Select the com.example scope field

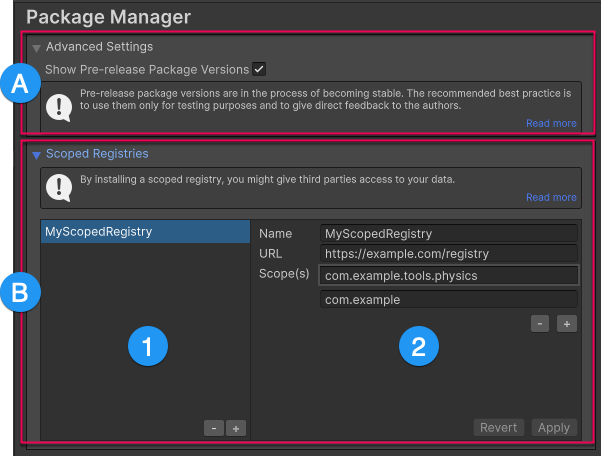click(448, 300)
